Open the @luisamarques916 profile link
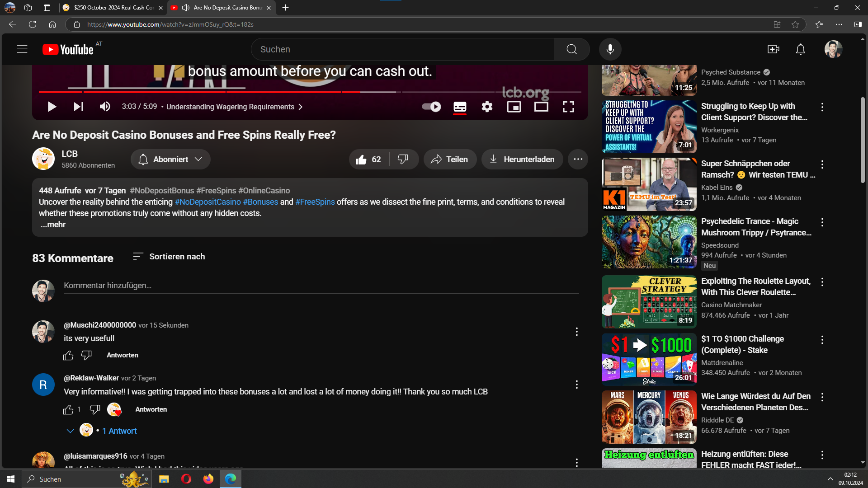868x488 pixels. tap(95, 456)
